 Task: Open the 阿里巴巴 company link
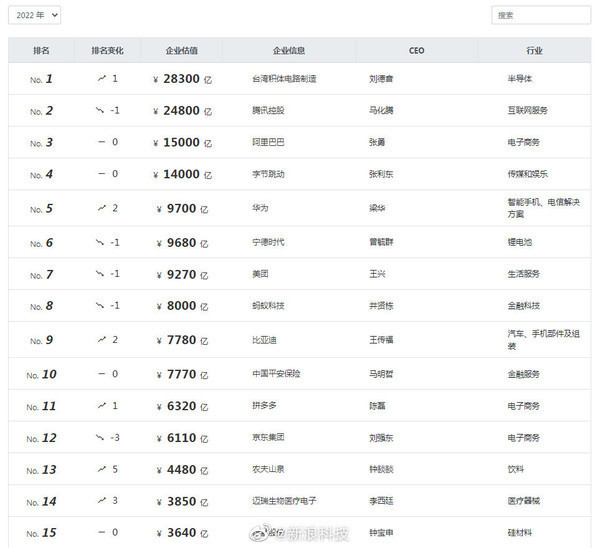(x=268, y=142)
